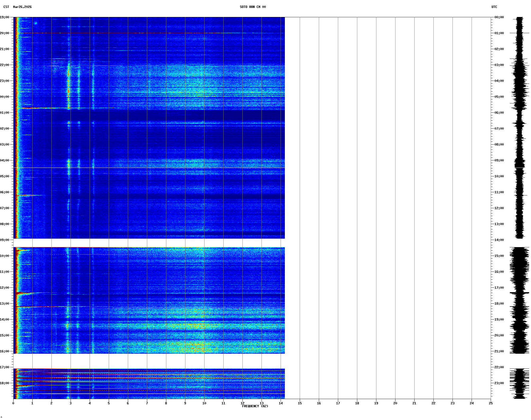The width and height of the screenshot is (531, 420).
Task: Click the 20:00 CST time tick label
Action: pos(5,33)
